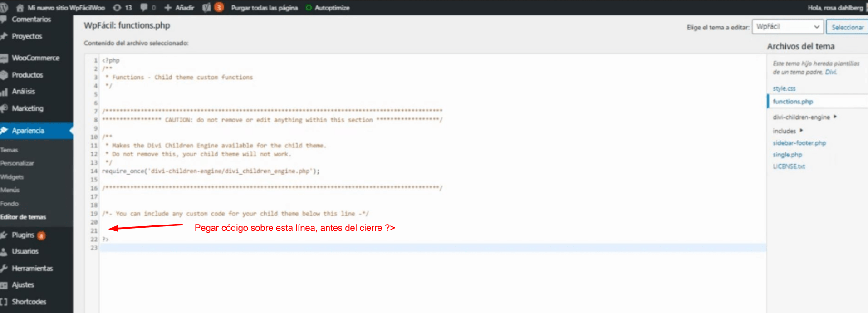Open the updates icon showing 13
The width and height of the screenshot is (868, 313).
tap(117, 7)
